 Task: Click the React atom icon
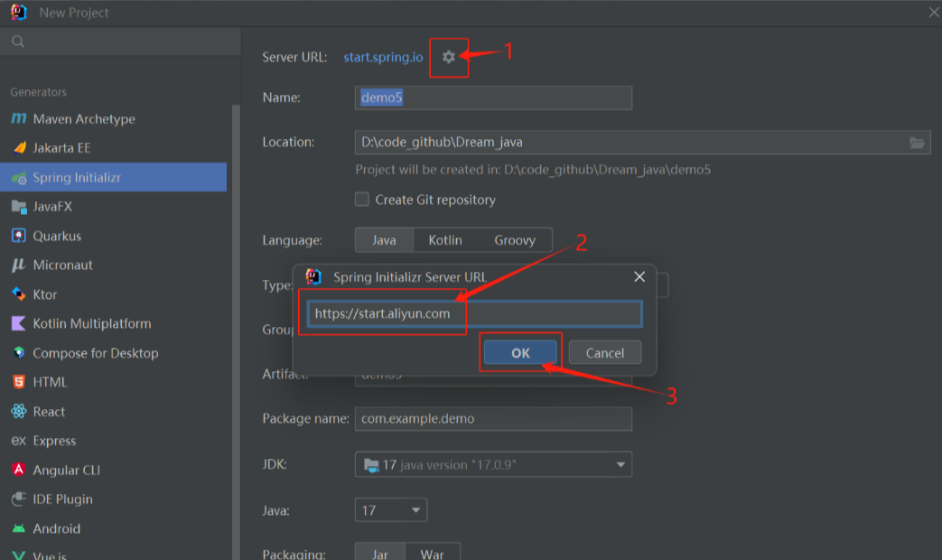[19, 411]
